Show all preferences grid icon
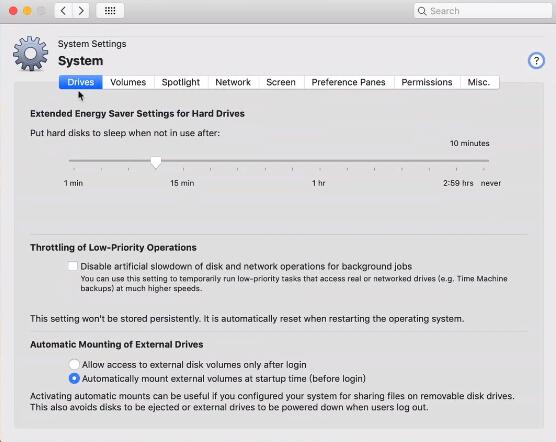The image size is (556, 442). pyautogui.click(x=110, y=11)
